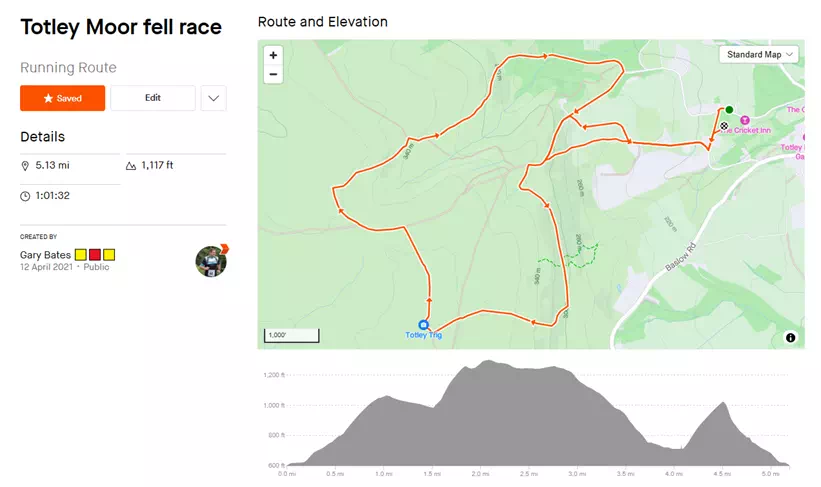
Task: Click the clock icon beside 1:01:32
Action: tap(25, 196)
